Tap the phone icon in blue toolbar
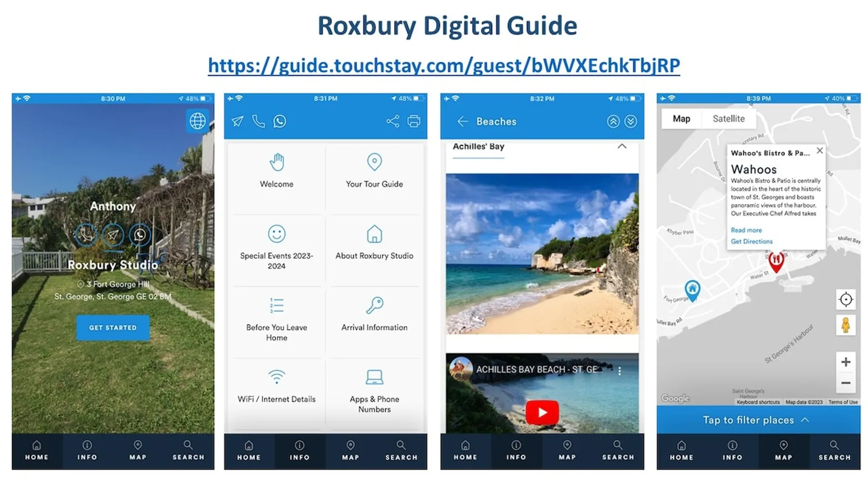Viewport: 868px width, 482px height. click(258, 121)
